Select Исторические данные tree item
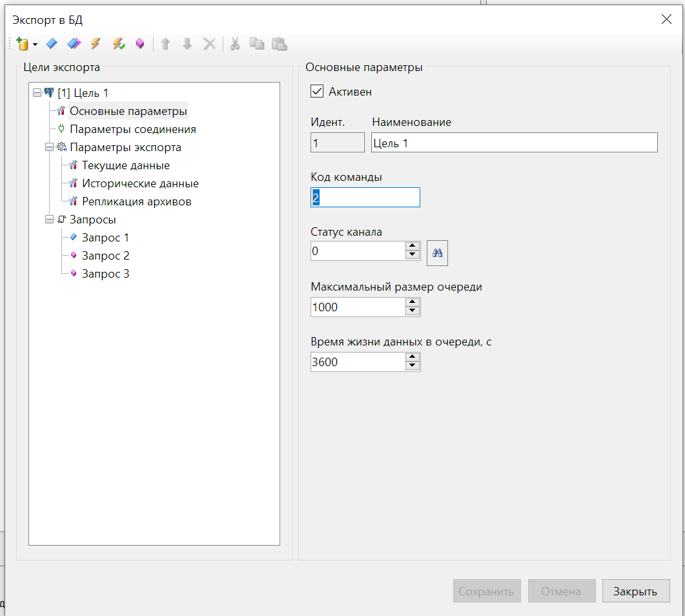This screenshot has width=685, height=616. pos(140,183)
